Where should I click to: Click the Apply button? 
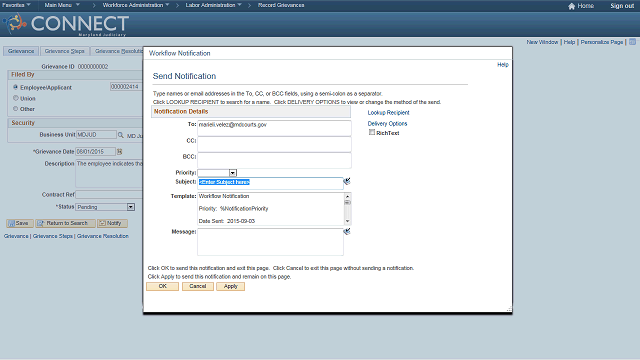click(x=231, y=286)
